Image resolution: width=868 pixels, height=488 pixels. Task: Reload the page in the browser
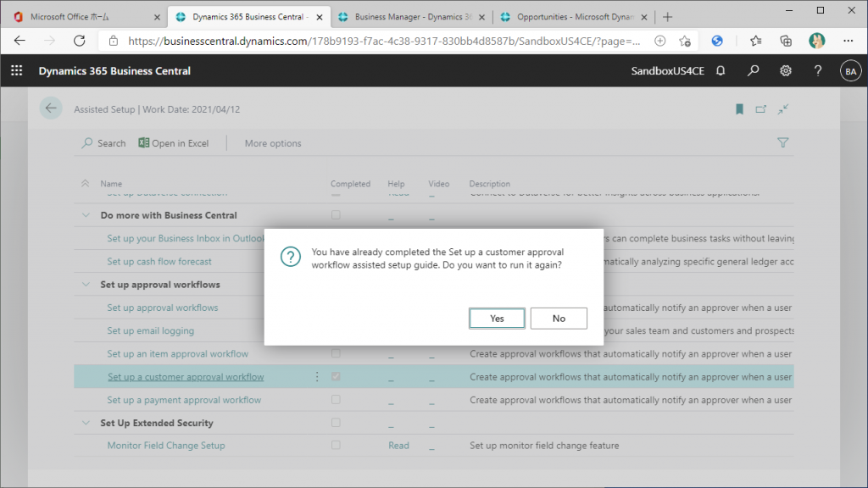(x=79, y=41)
